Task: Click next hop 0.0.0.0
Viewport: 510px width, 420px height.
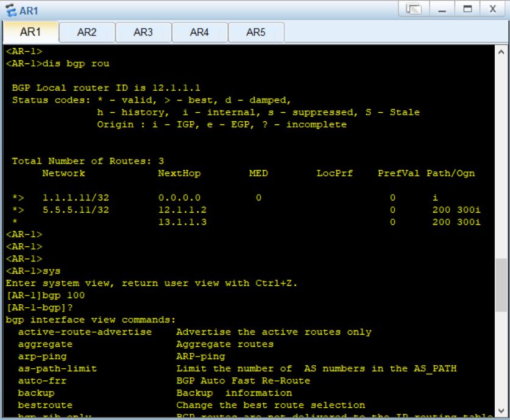Action: click(x=179, y=198)
